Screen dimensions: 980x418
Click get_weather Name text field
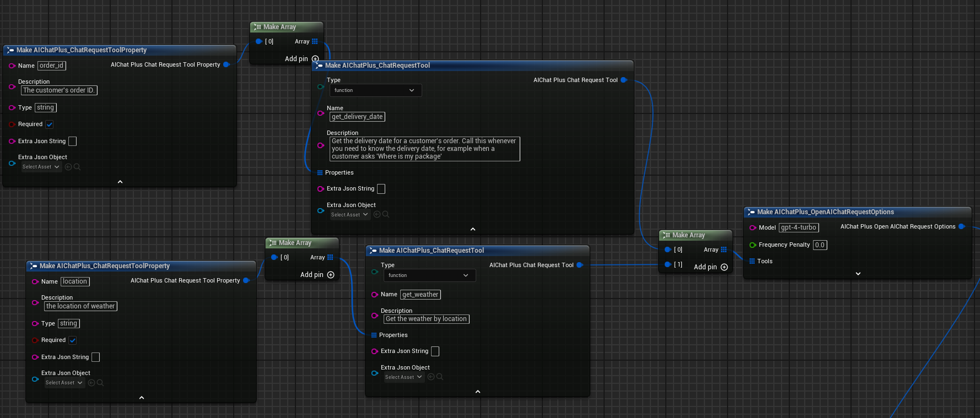click(x=420, y=295)
